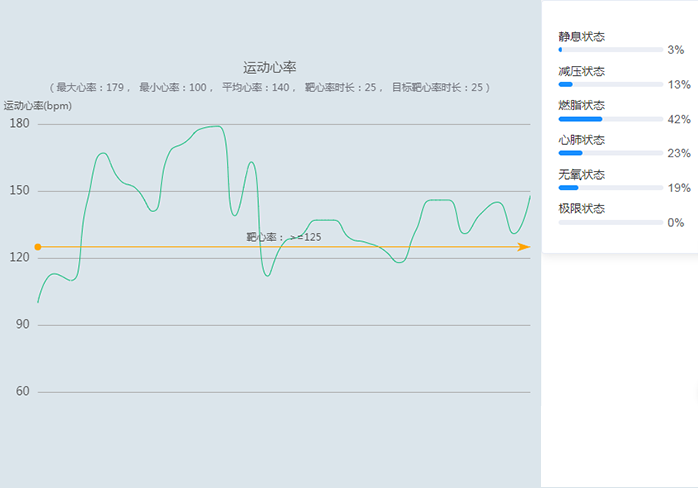698x488 pixels.
Task: Click the orange dot starting the target line
Action: (38, 246)
